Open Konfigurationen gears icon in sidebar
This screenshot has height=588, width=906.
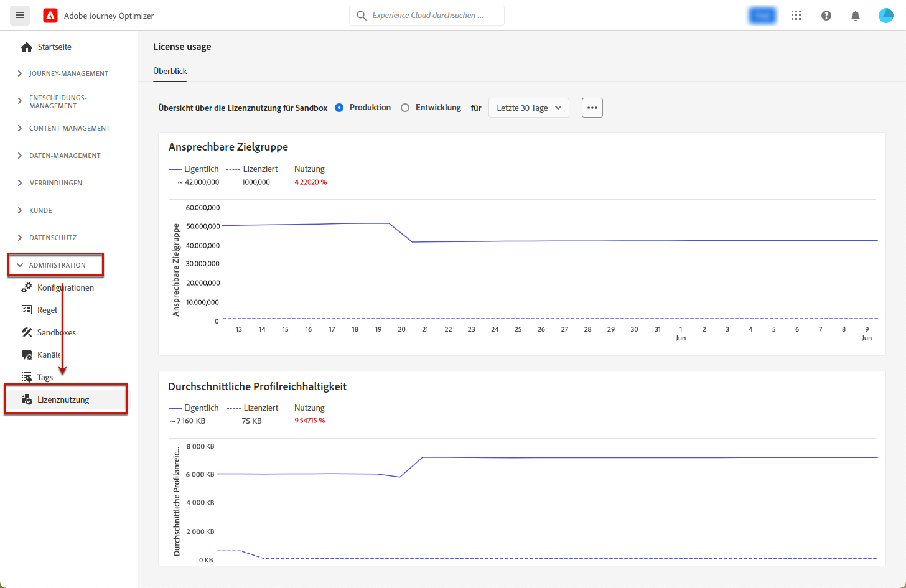pyautogui.click(x=27, y=287)
